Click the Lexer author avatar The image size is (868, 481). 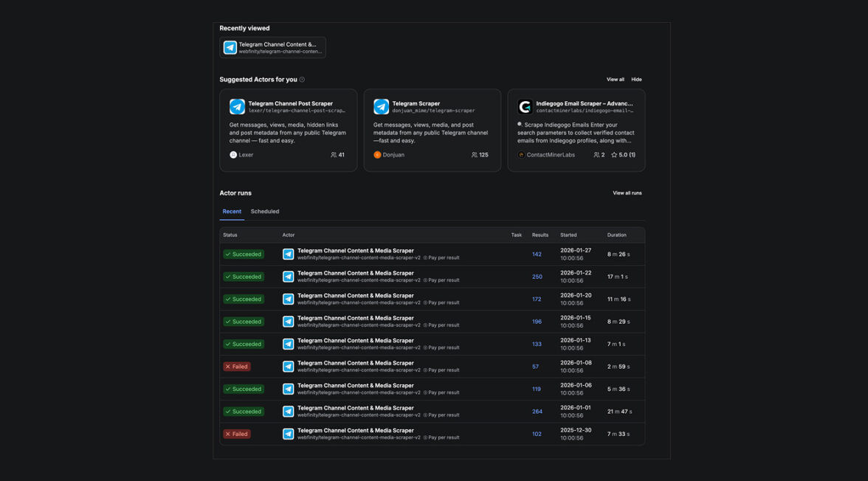point(233,155)
